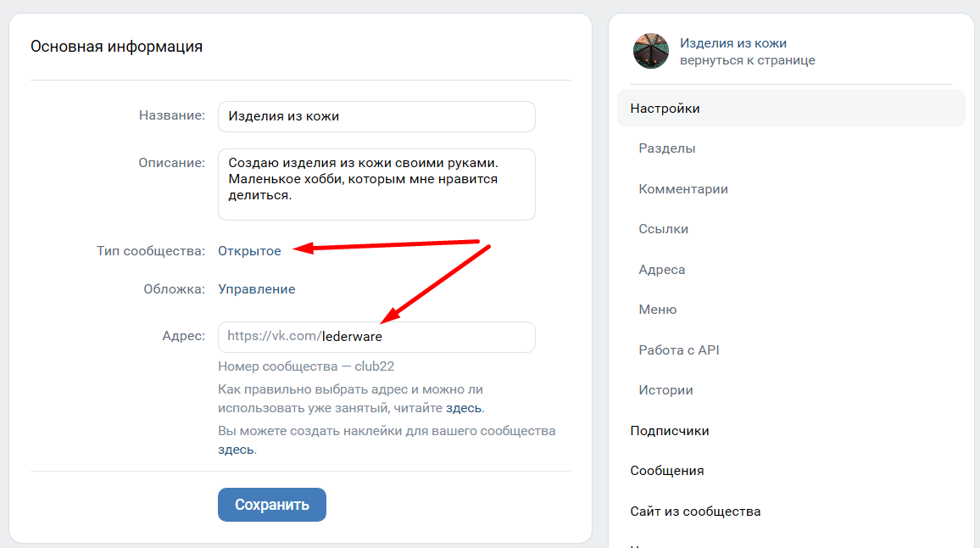Screen dimensions: 980x548
Task: Click the Описание text area
Action: 376,185
